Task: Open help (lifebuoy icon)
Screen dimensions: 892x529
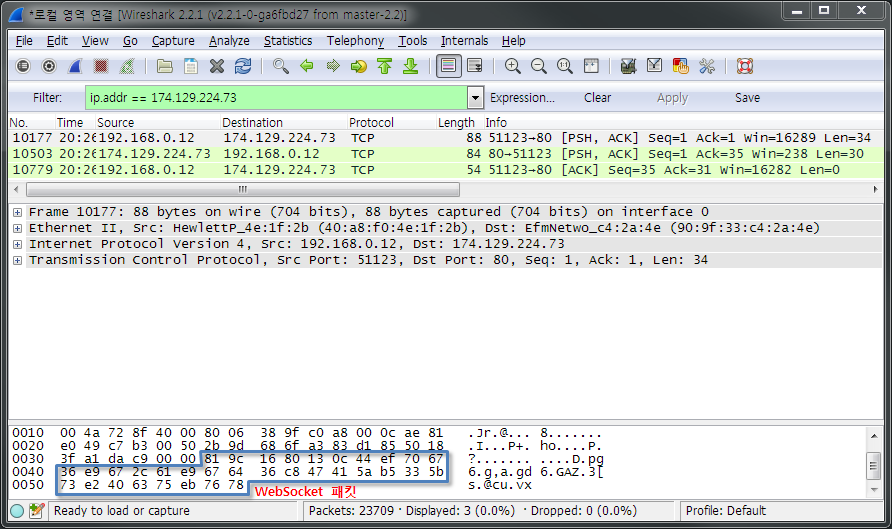Action: pyautogui.click(x=745, y=67)
